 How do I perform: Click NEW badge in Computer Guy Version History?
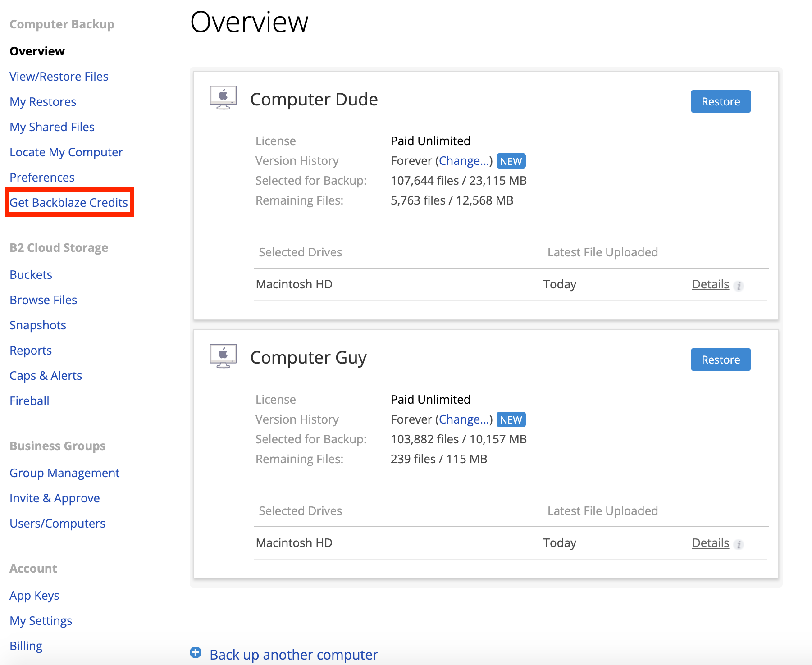[x=511, y=419]
